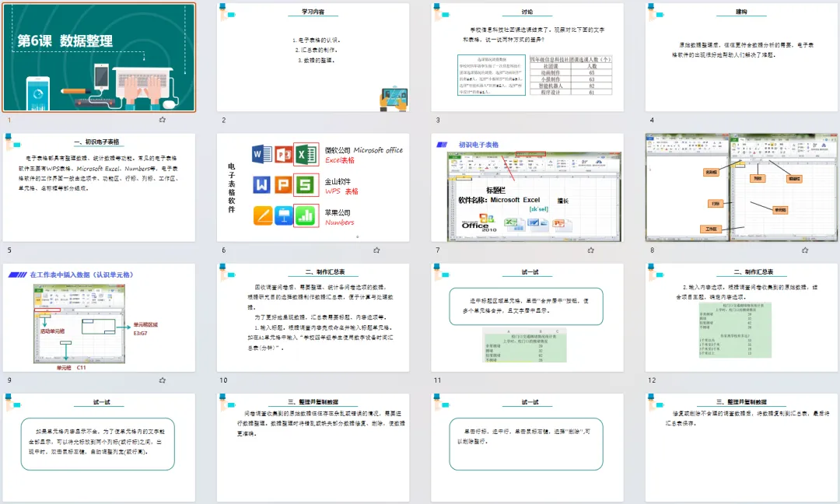Click slide number label "10"

(223, 380)
